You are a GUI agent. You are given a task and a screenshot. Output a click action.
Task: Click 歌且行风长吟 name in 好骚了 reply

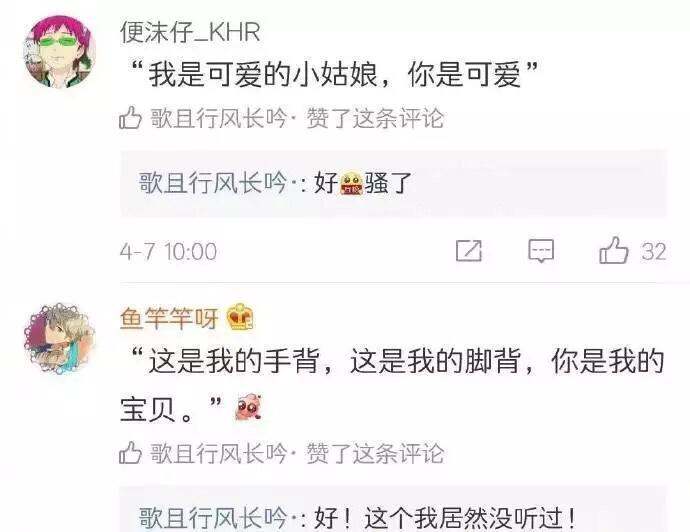click(213, 183)
